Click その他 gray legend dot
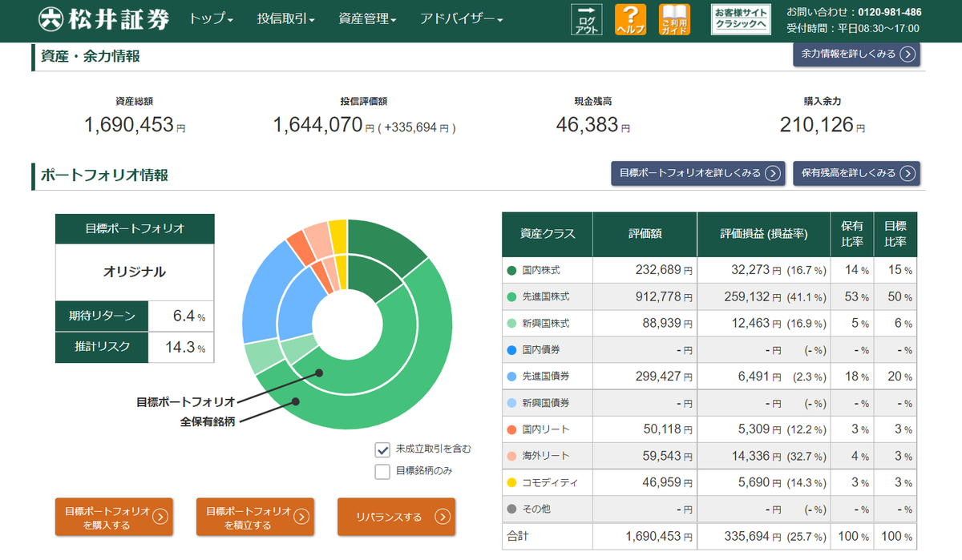The height and width of the screenshot is (560, 962). 511,509
